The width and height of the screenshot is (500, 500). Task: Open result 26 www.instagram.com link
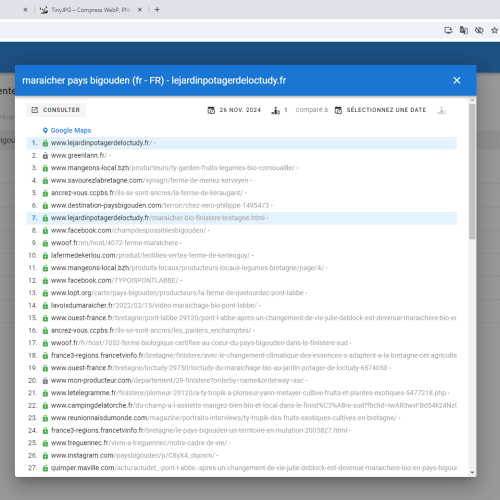tap(133, 455)
